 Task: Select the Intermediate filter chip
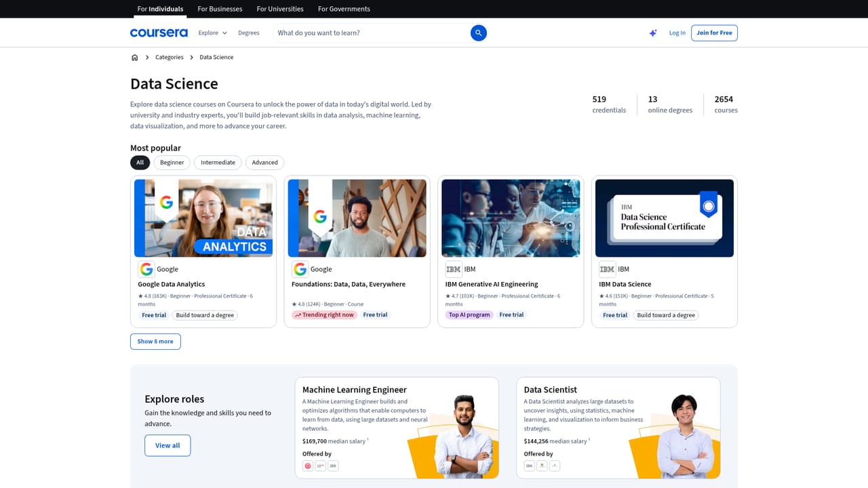pos(218,163)
